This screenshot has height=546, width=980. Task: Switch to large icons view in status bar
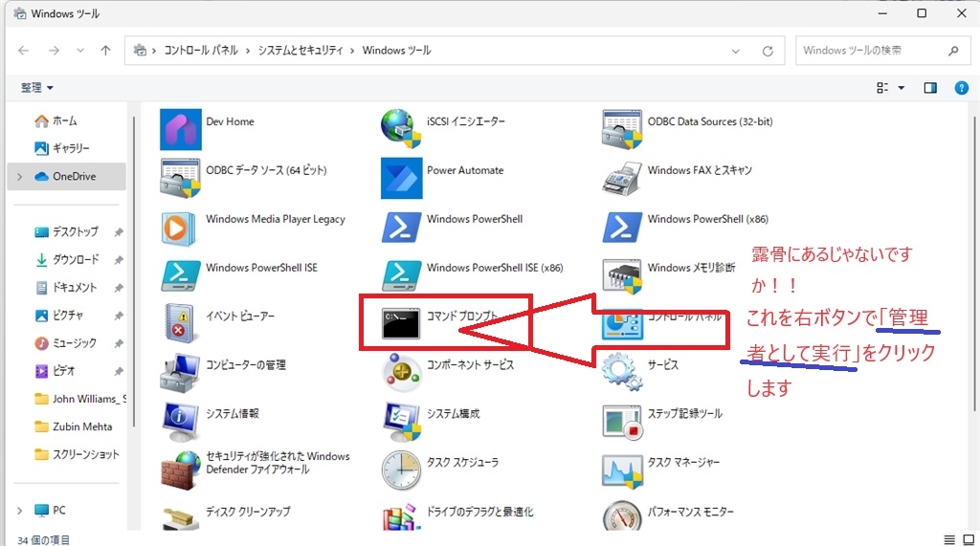tap(969, 539)
